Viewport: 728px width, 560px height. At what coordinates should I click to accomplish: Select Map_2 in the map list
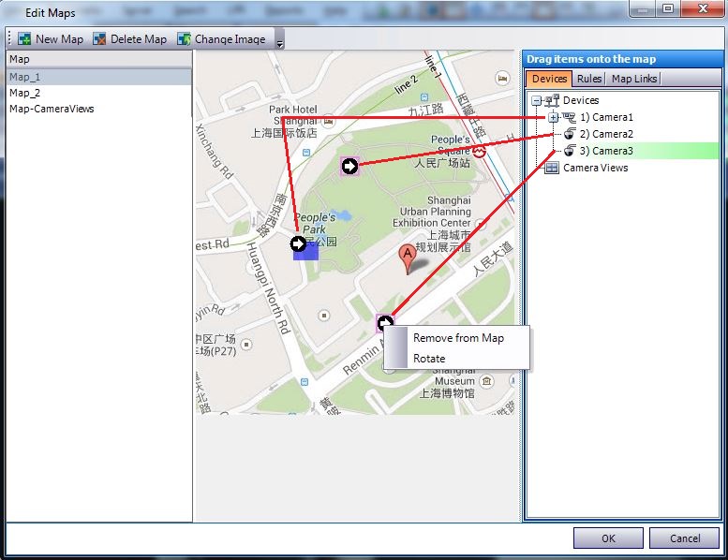tap(99, 93)
